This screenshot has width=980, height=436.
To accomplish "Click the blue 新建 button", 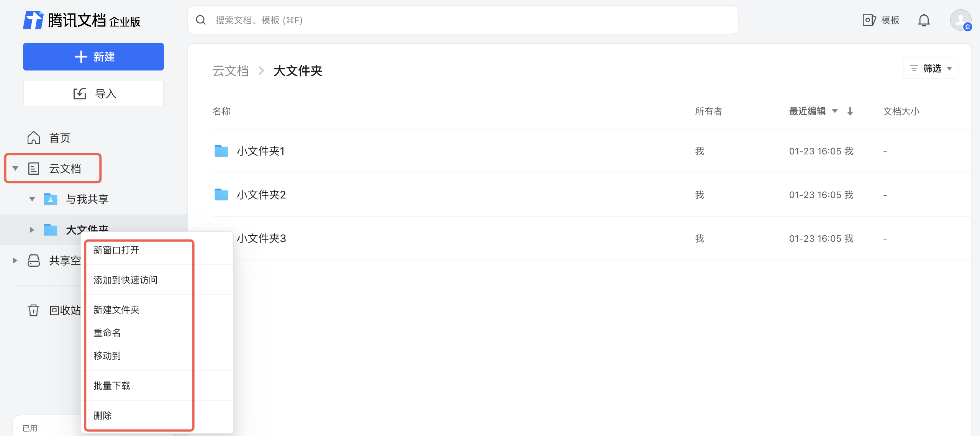I will (93, 57).
